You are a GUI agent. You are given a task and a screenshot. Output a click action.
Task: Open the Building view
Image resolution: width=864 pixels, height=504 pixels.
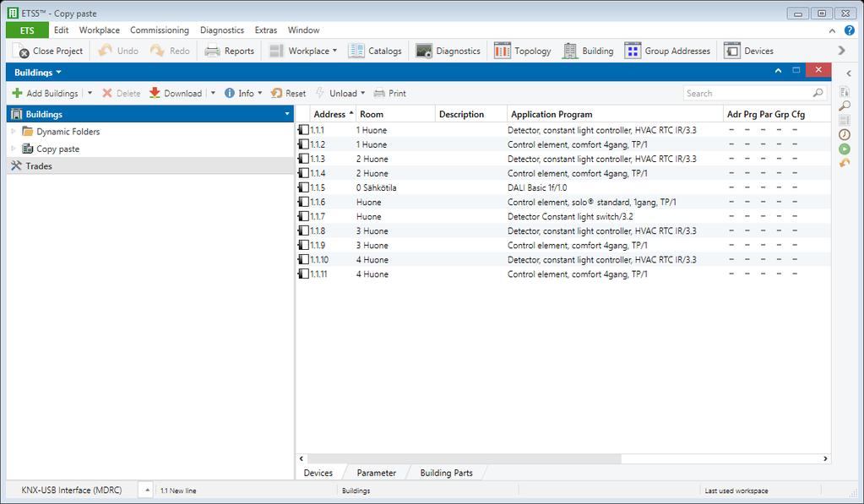click(x=587, y=51)
